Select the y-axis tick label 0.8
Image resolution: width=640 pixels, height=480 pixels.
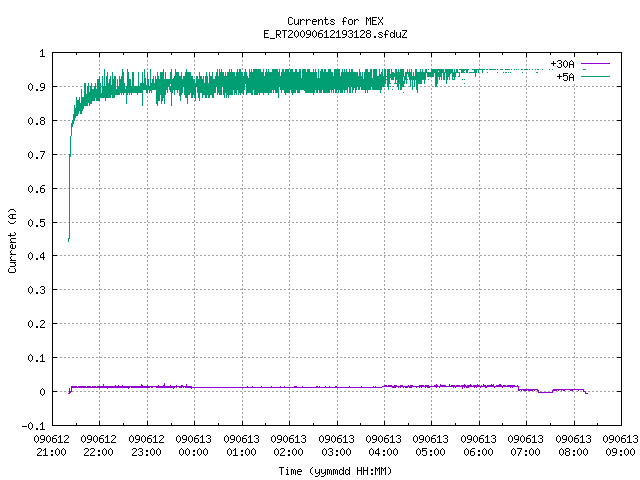coord(36,121)
